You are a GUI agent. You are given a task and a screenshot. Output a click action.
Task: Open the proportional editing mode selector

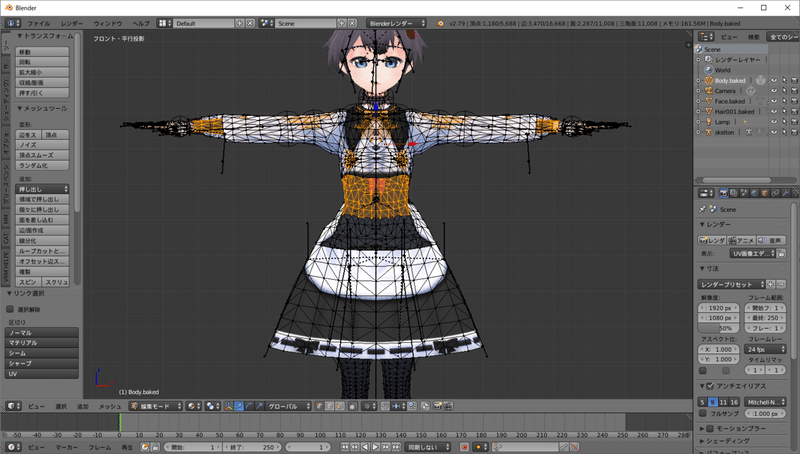pos(369,406)
